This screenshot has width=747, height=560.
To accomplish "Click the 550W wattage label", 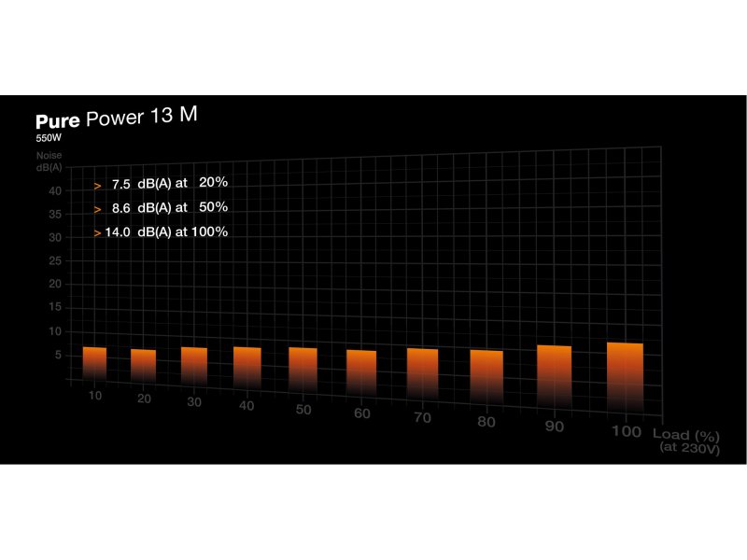I will (49, 138).
